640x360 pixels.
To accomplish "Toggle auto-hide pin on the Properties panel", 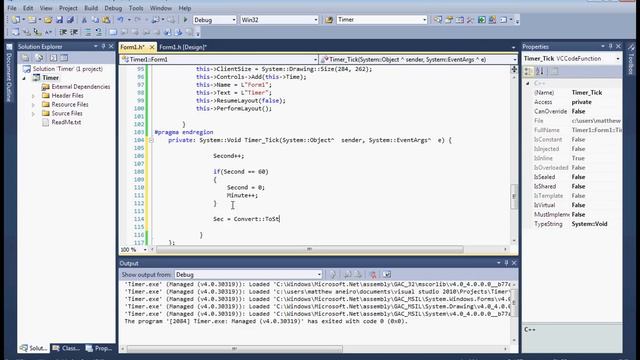I will (x=611, y=47).
